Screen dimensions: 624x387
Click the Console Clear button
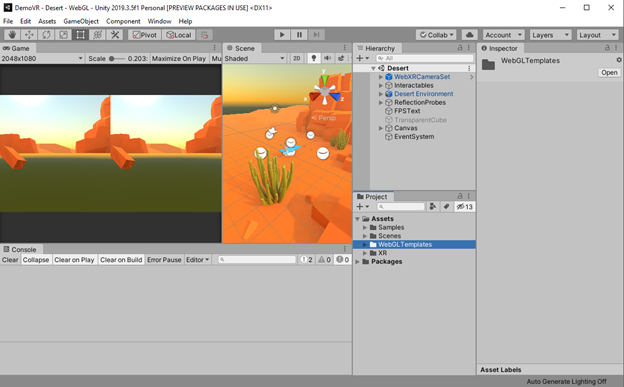click(x=10, y=260)
